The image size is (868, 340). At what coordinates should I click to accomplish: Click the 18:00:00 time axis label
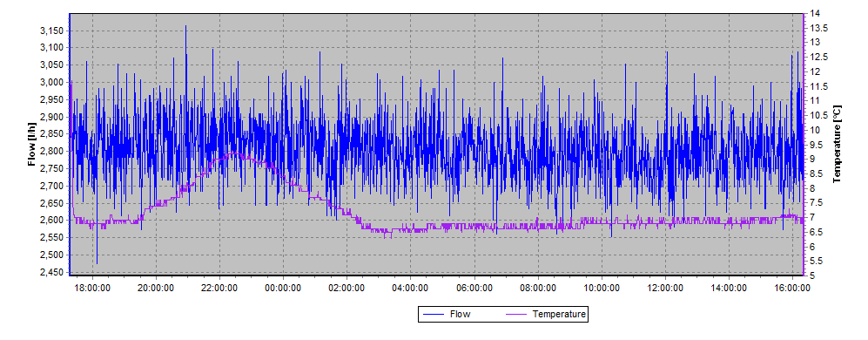(92, 288)
